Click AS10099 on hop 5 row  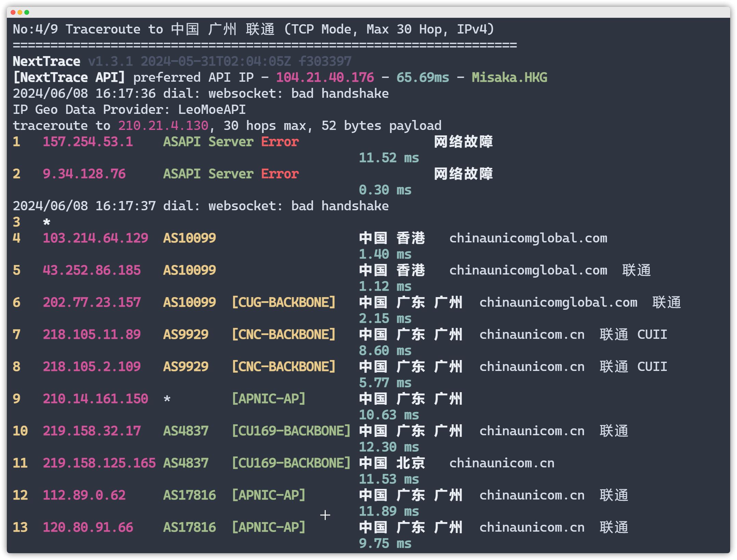pos(190,270)
